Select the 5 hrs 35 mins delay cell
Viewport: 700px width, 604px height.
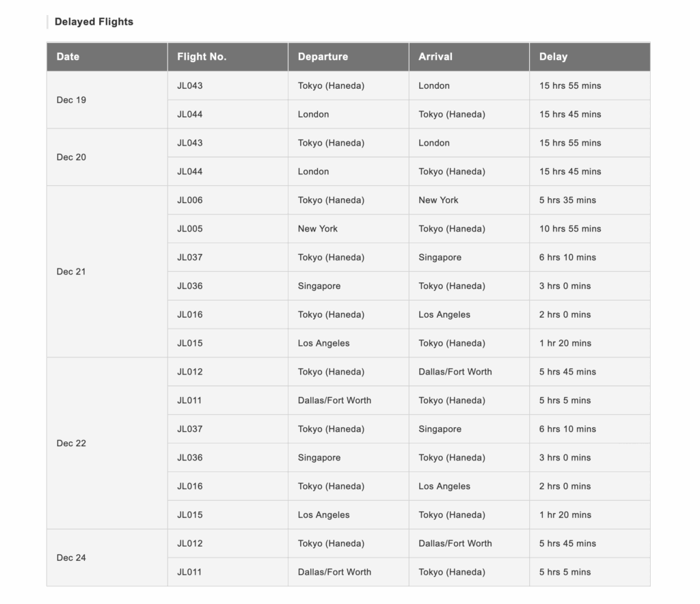pos(567,200)
